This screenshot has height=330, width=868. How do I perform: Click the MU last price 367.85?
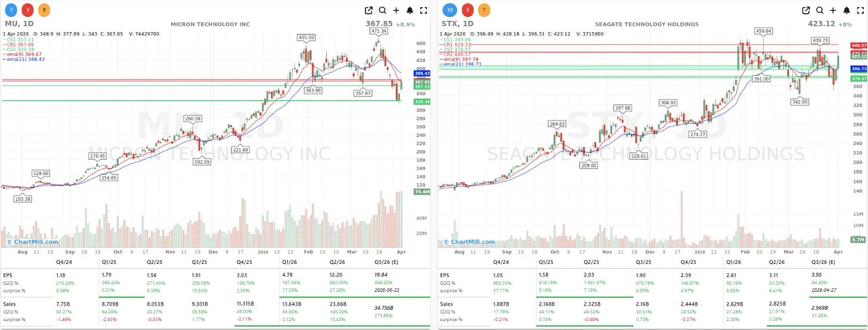pos(379,24)
